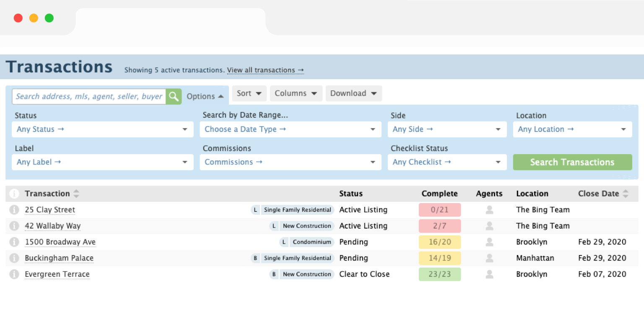
Task: Open the Any Status dropdown
Action: pyautogui.click(x=103, y=129)
